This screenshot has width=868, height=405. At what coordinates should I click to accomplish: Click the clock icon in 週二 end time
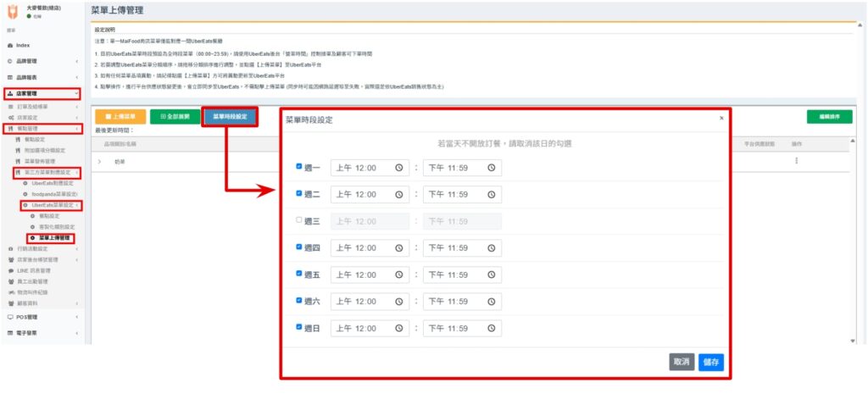click(x=492, y=195)
